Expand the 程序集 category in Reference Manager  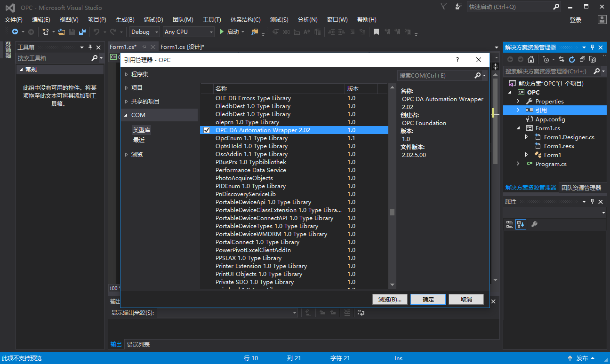pyautogui.click(x=126, y=74)
